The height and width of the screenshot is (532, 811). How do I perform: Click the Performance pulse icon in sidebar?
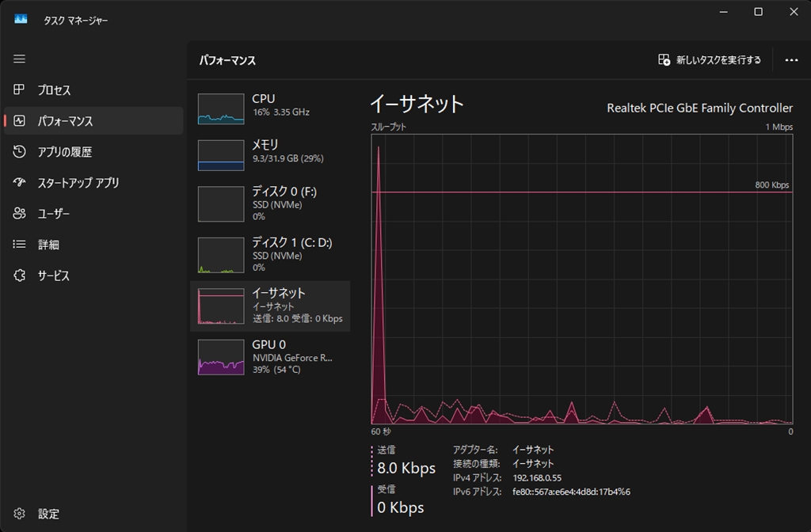(x=20, y=121)
